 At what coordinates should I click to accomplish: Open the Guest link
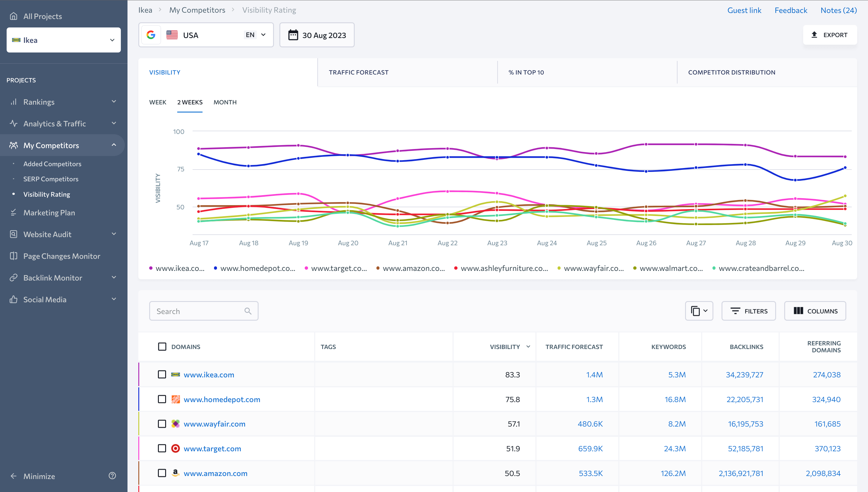(744, 10)
